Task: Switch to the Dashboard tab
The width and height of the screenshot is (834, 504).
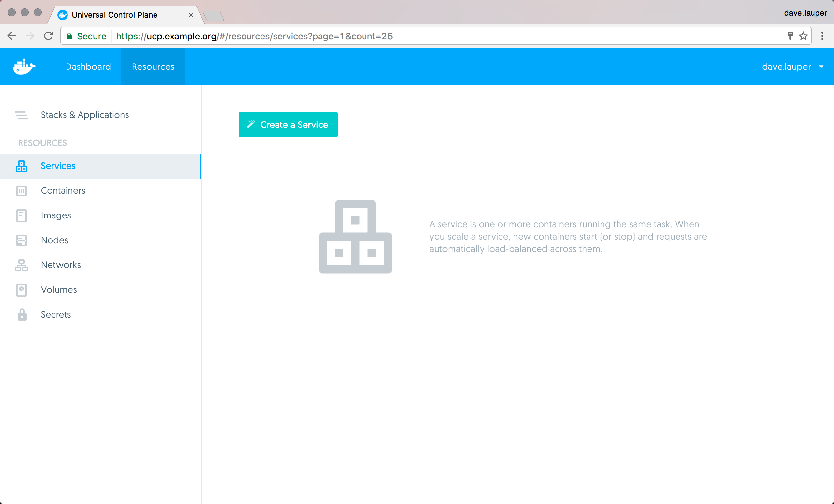Action: coord(88,67)
